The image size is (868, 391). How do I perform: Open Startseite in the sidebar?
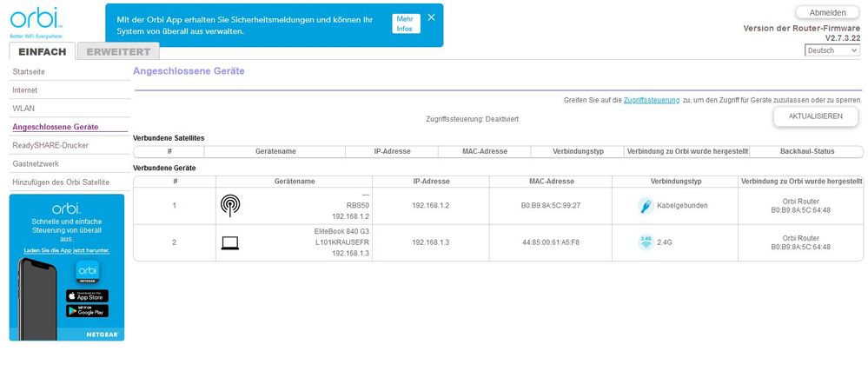(31, 72)
